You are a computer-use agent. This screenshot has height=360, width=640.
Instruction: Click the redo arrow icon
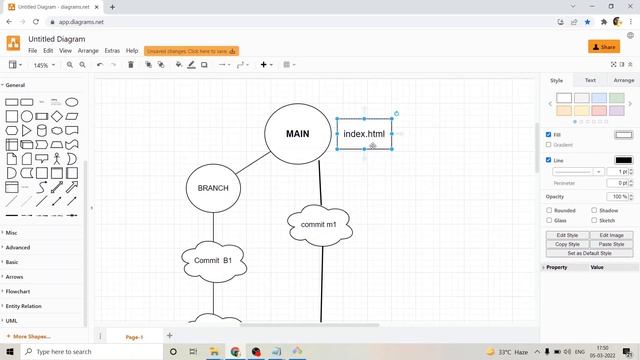[x=113, y=64]
